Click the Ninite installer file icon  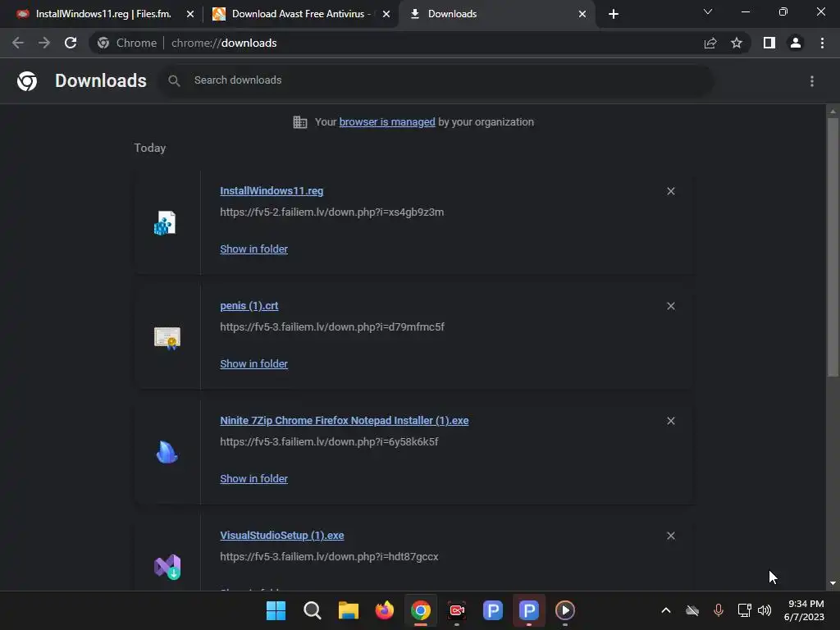(x=167, y=452)
